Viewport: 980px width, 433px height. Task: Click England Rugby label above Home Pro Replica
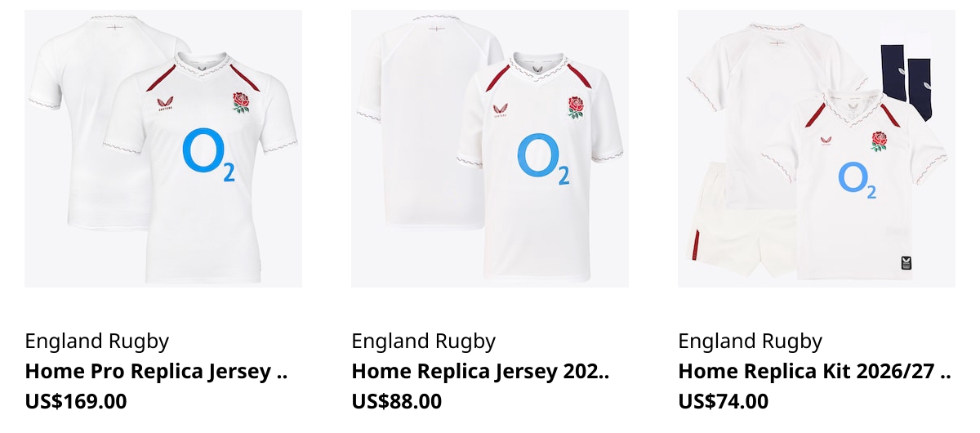point(97,341)
